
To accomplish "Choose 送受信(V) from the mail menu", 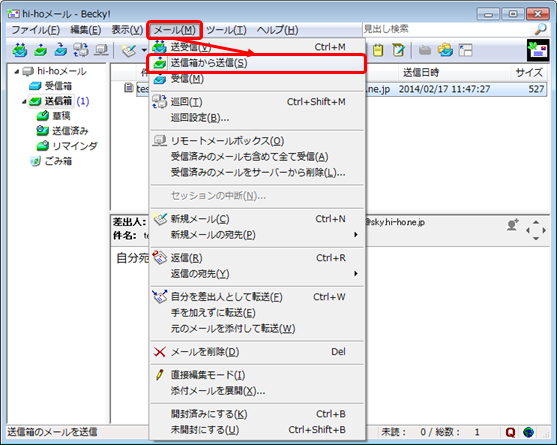I will point(258,47).
